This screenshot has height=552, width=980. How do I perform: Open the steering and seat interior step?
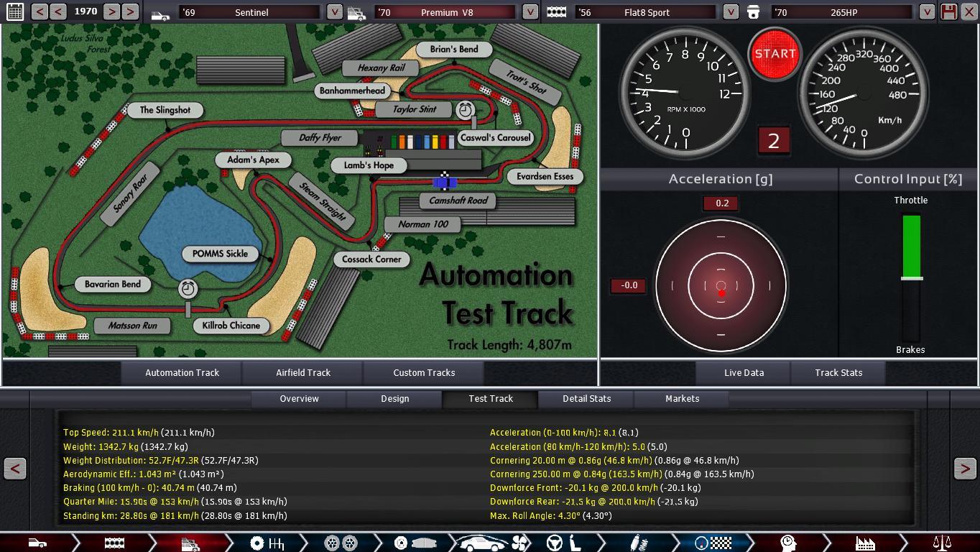tap(563, 543)
